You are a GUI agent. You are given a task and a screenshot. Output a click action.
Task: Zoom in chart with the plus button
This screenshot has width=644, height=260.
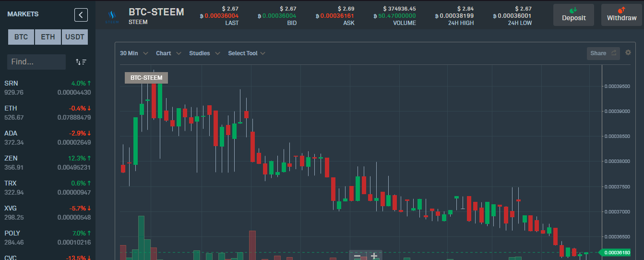tap(374, 256)
